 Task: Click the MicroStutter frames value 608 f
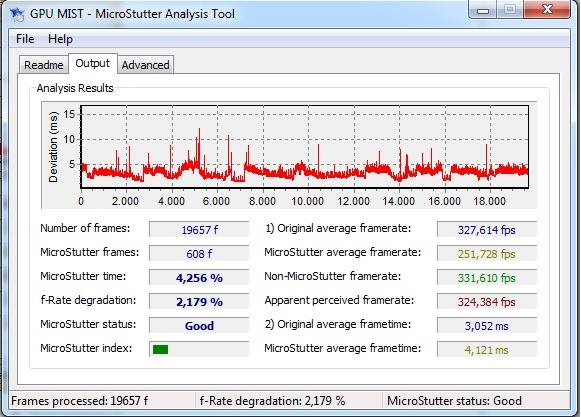click(199, 254)
